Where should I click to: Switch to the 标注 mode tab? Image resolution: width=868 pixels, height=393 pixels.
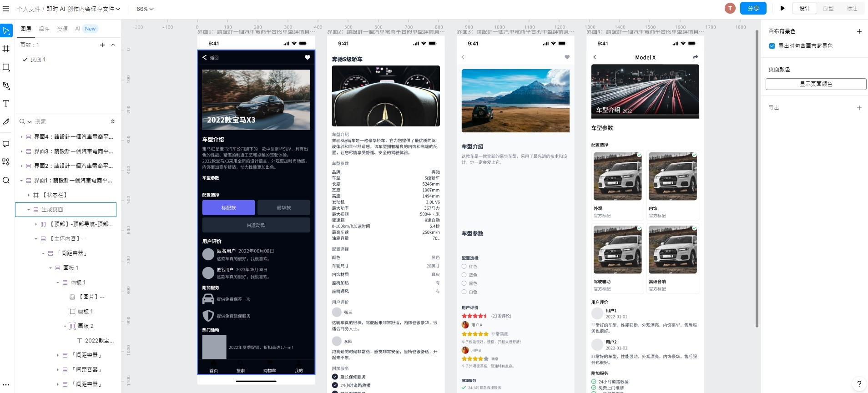tap(852, 8)
